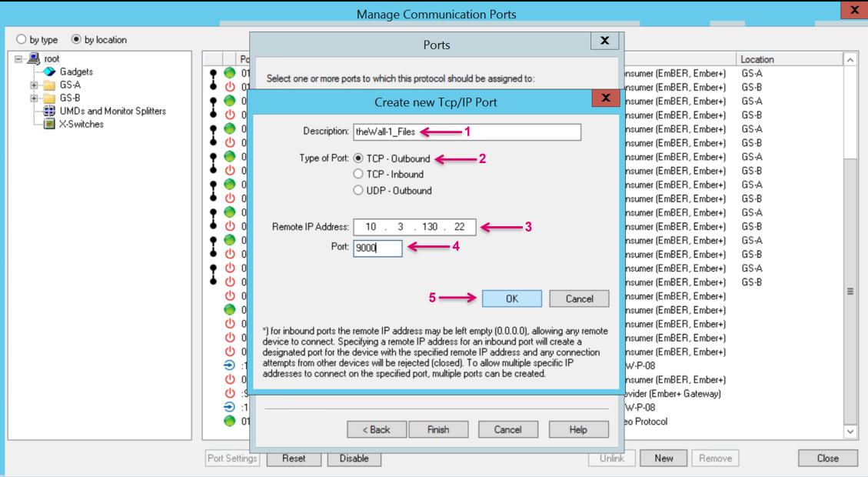Image resolution: width=868 pixels, height=477 pixels.
Task: Click Finish in the Ports wizard
Action: (x=438, y=429)
